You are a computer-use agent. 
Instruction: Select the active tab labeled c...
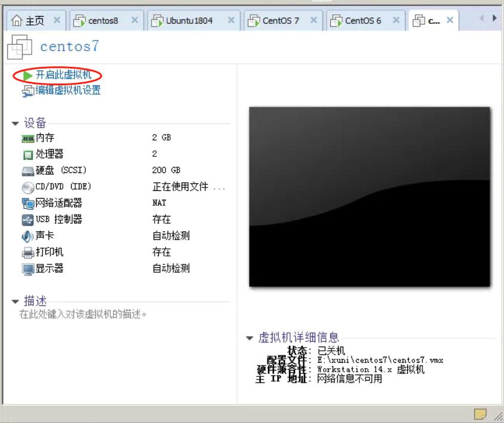click(x=434, y=21)
